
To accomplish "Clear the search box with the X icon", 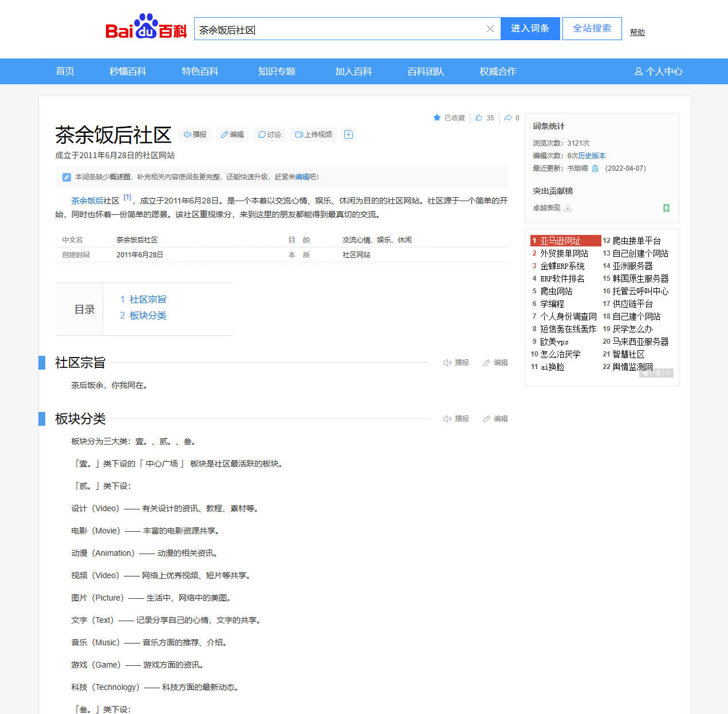I will (x=490, y=29).
